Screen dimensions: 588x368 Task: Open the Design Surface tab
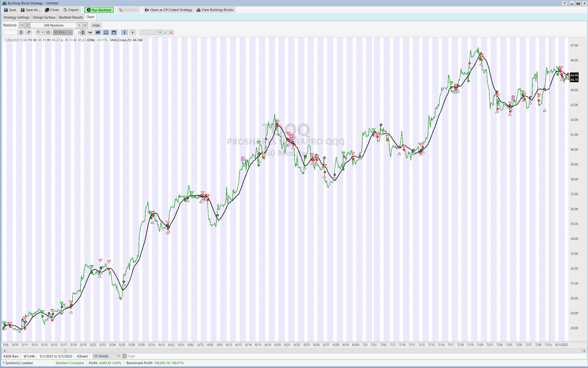tap(44, 17)
